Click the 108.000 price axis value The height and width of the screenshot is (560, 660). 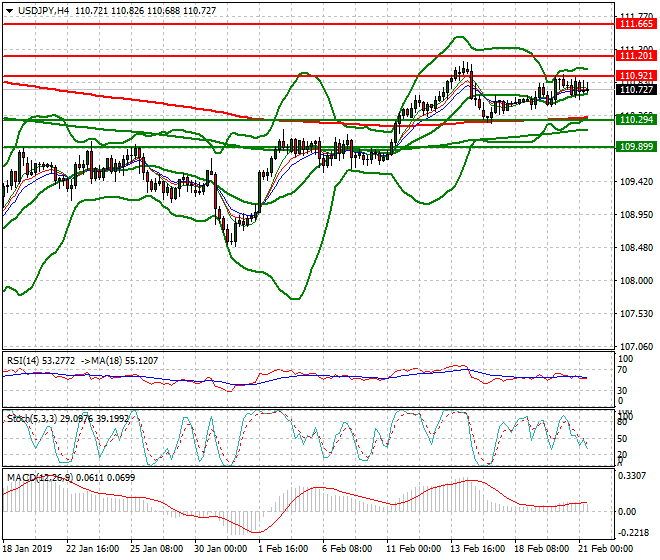(636, 281)
